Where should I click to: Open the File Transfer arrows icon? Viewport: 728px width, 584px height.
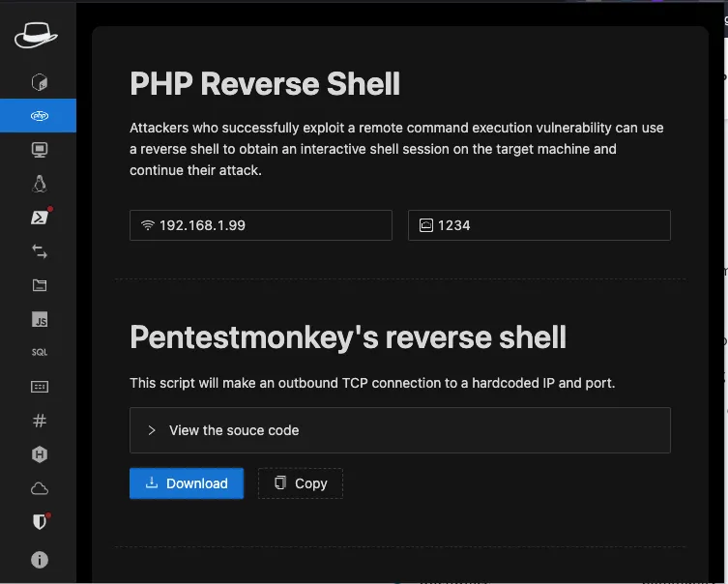click(x=39, y=251)
